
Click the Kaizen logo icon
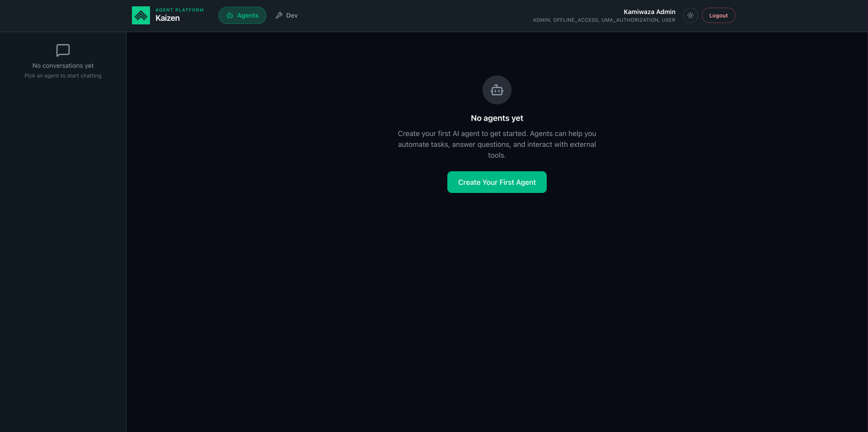click(x=141, y=15)
